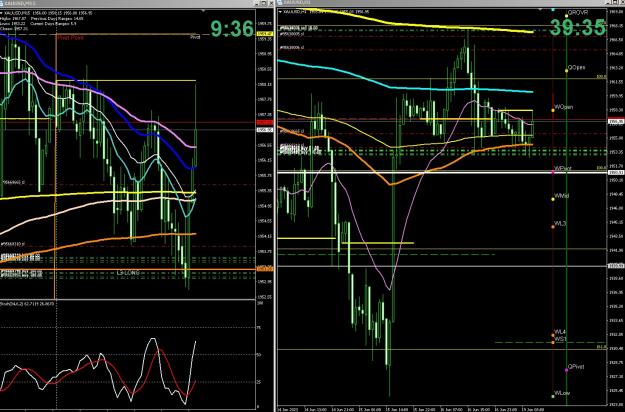Click the red Pivot Point label

tap(70, 37)
